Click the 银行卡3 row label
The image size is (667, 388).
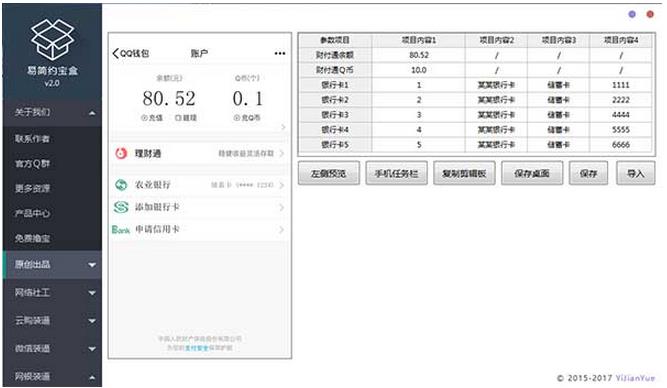pos(335,115)
